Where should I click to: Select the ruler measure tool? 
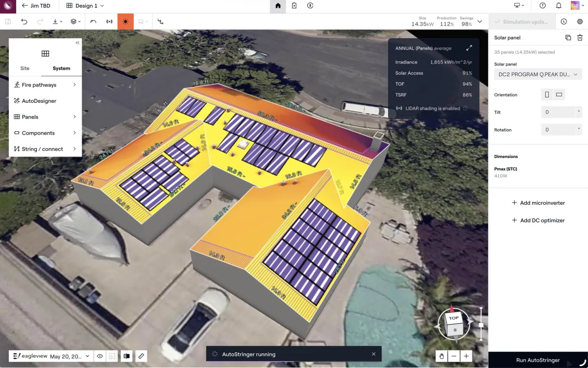[141, 356]
